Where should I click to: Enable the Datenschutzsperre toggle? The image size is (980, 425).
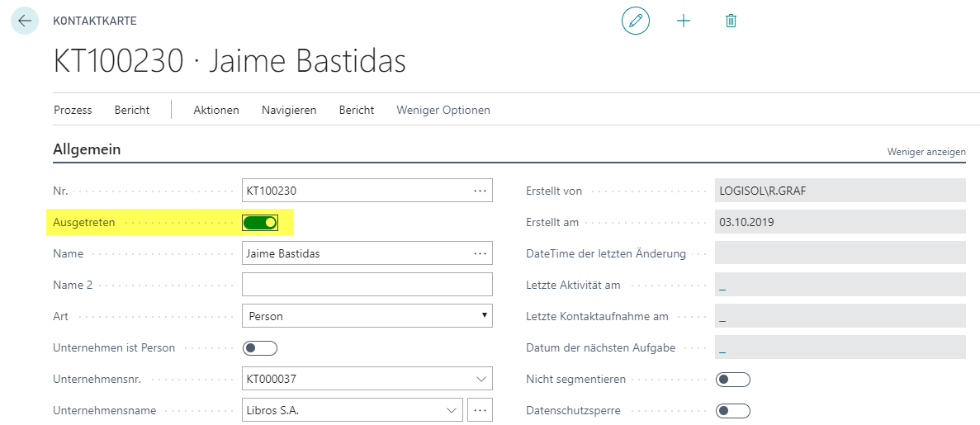point(733,411)
